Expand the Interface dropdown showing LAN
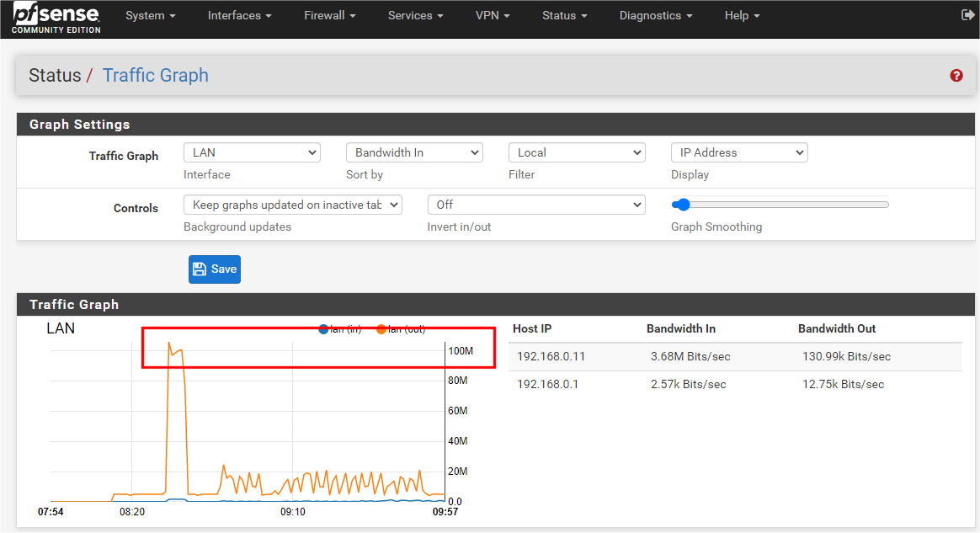The width and height of the screenshot is (980, 533). pyautogui.click(x=252, y=152)
